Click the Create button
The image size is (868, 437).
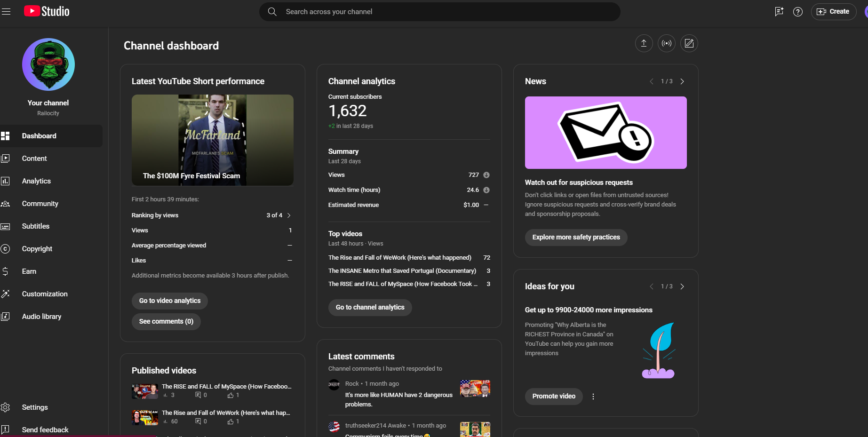click(x=834, y=12)
